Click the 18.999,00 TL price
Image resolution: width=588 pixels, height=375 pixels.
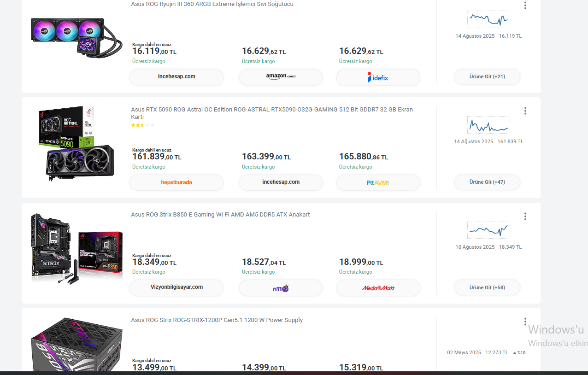361,262
